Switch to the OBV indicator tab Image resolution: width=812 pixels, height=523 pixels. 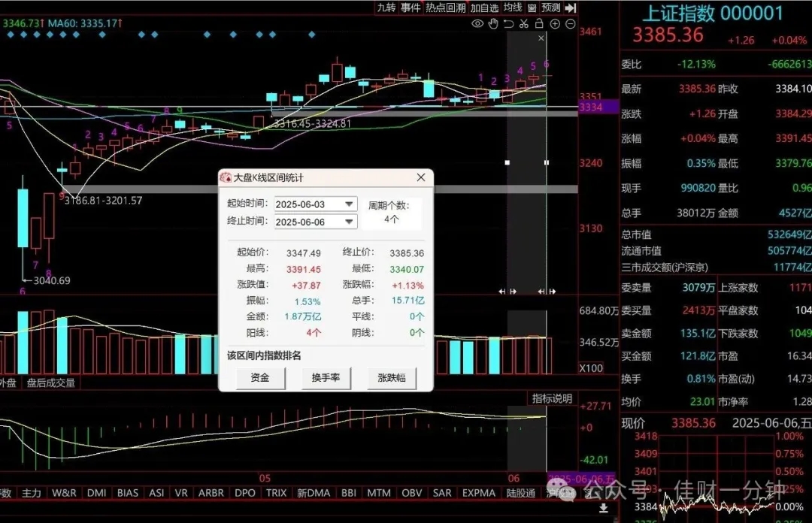(412, 493)
